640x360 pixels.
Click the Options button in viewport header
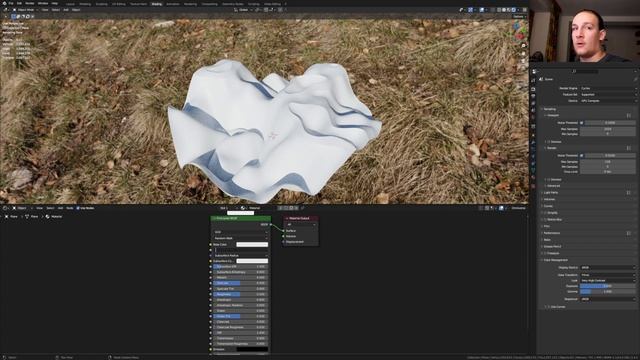click(x=518, y=17)
